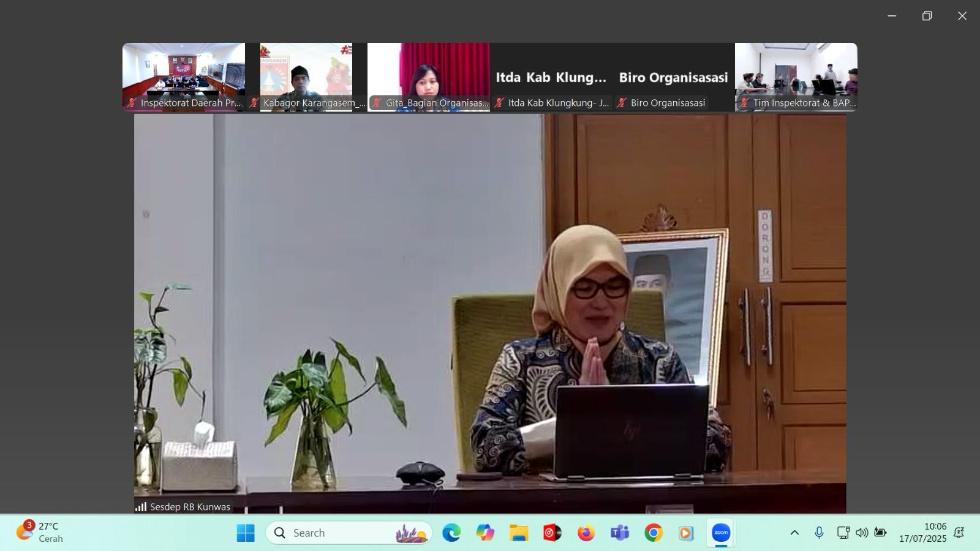The width and height of the screenshot is (980, 551).
Task: Expand the hidden system tray icons chevron
Action: point(794,533)
